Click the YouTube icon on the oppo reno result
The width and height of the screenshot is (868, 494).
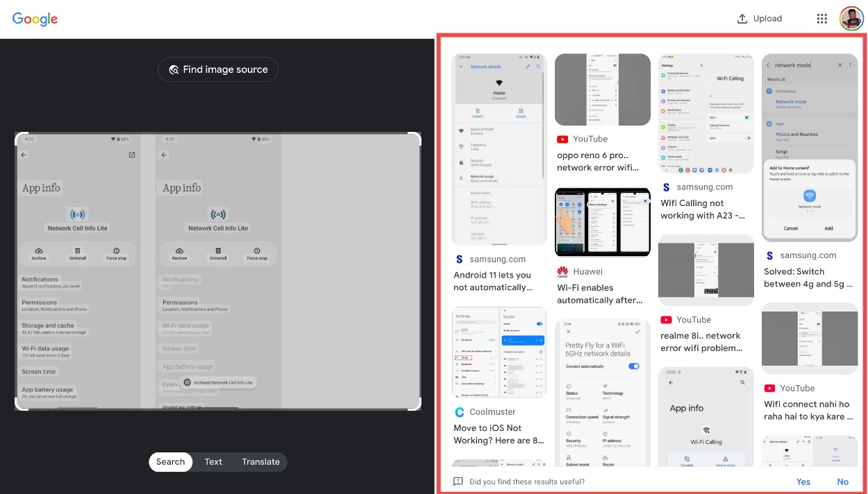[562, 139]
